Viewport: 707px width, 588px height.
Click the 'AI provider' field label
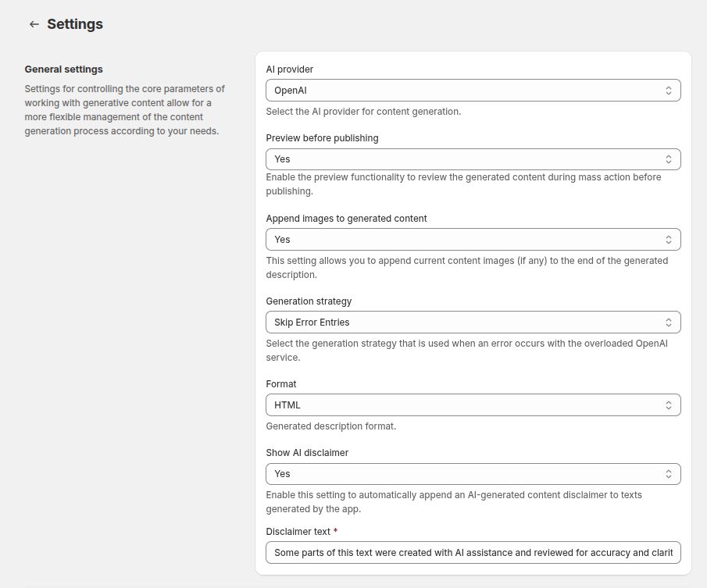[x=290, y=69]
